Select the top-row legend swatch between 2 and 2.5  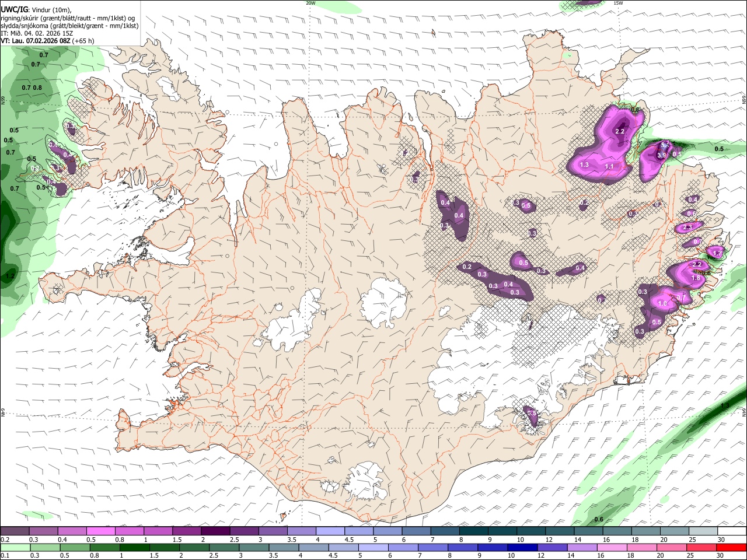[215, 531]
